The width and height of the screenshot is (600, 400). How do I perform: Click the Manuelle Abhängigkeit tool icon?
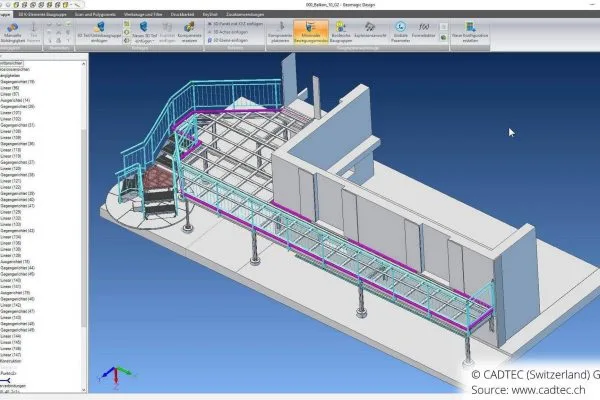12,28
